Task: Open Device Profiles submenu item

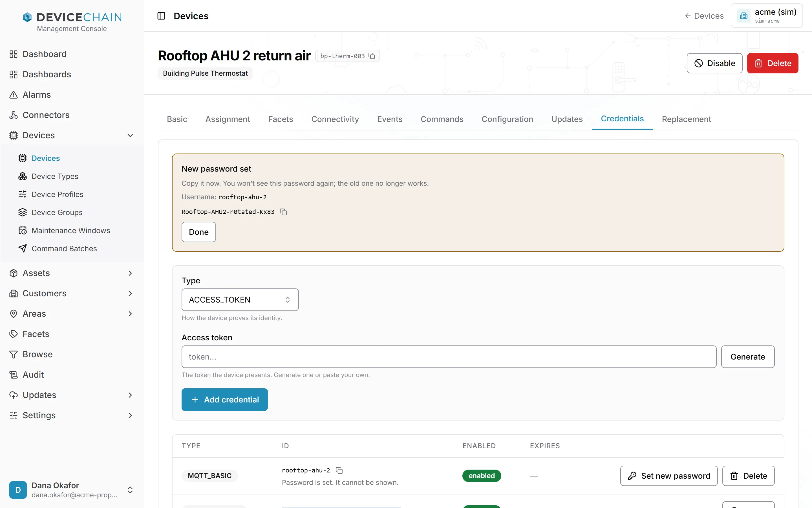Action: [x=58, y=194]
